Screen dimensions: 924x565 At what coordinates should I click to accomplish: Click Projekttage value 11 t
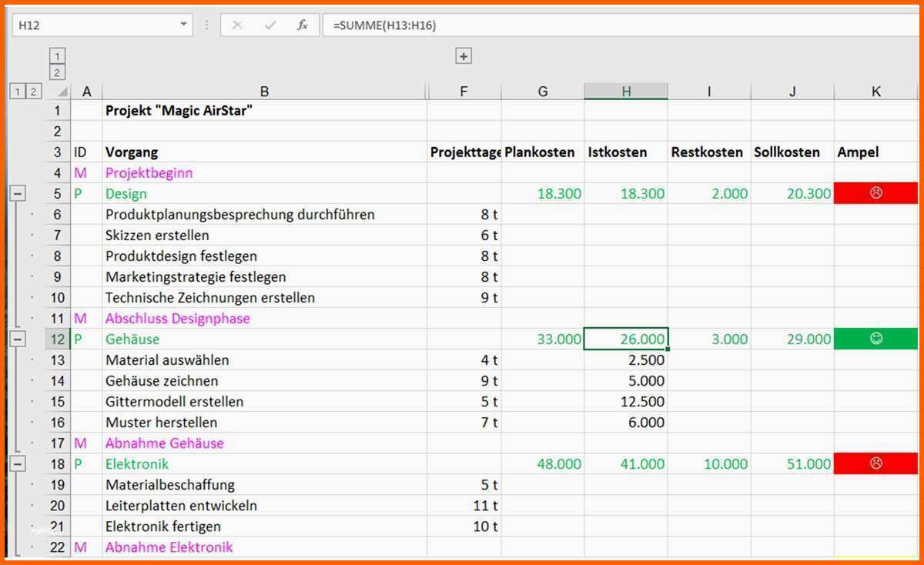click(464, 506)
